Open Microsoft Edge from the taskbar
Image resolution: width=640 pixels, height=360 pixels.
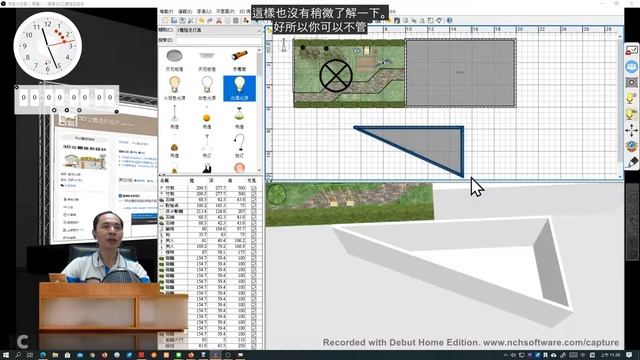43,355
